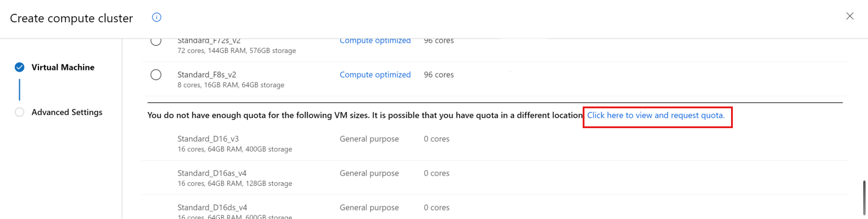868x219 pixels.
Task: Click the Virtual Machine step checkmark icon
Action: coord(20,67)
